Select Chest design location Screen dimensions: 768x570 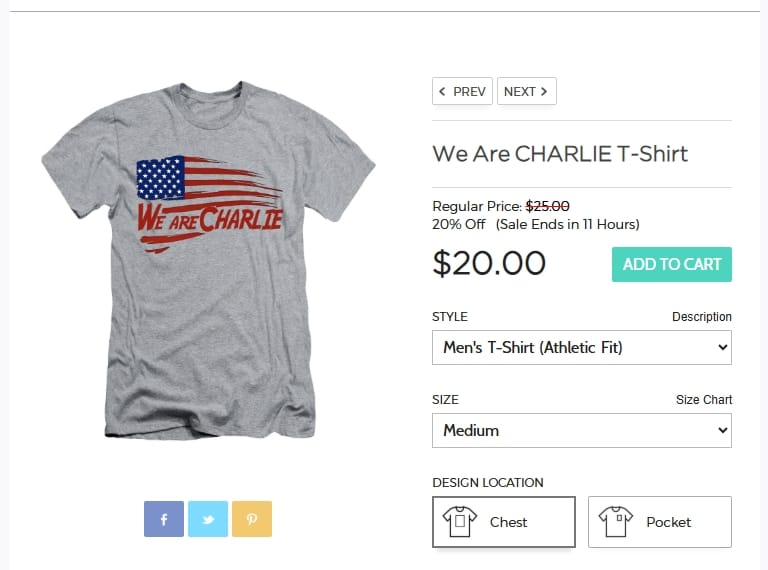point(504,522)
